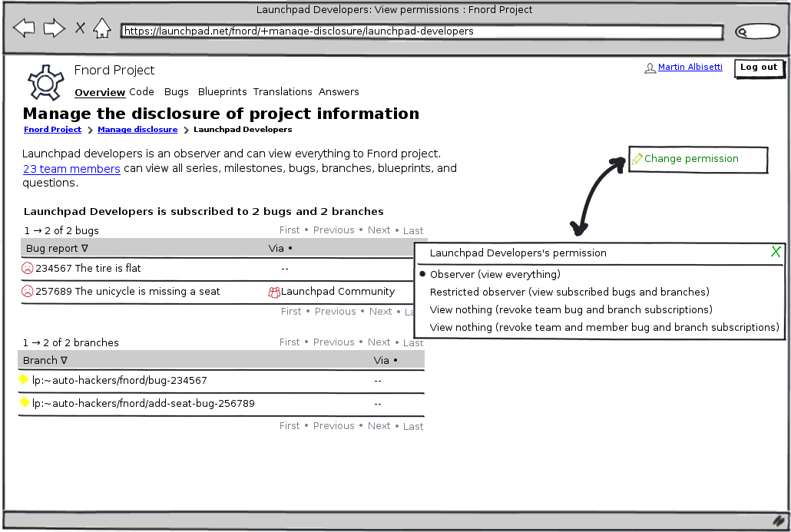
Task: Close the permission popup with green X
Action: click(776, 252)
